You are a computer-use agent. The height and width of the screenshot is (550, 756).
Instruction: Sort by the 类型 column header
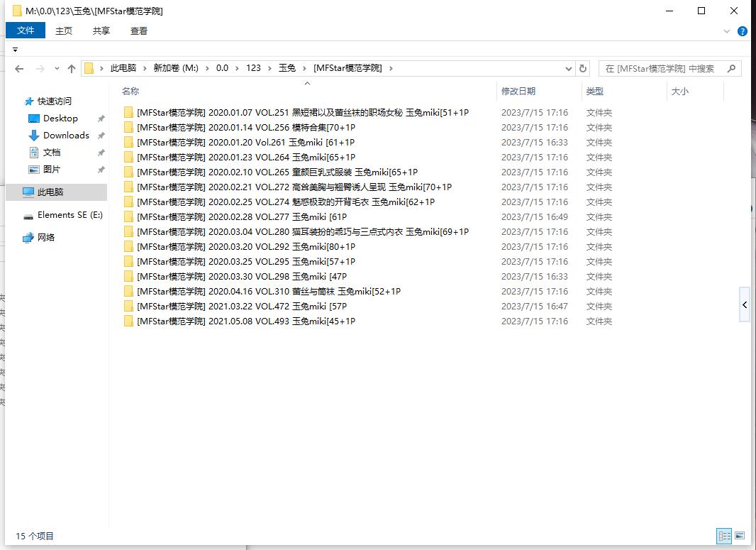click(594, 91)
